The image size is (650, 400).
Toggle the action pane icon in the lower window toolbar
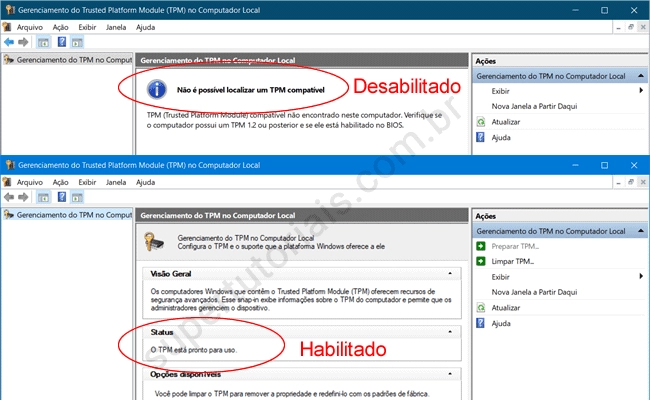(x=78, y=198)
